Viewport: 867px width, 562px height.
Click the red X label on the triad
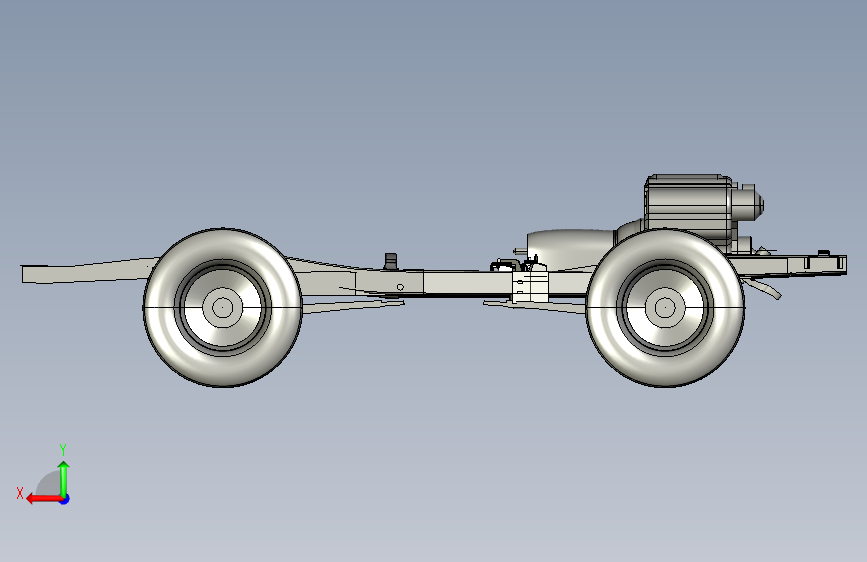(20, 493)
